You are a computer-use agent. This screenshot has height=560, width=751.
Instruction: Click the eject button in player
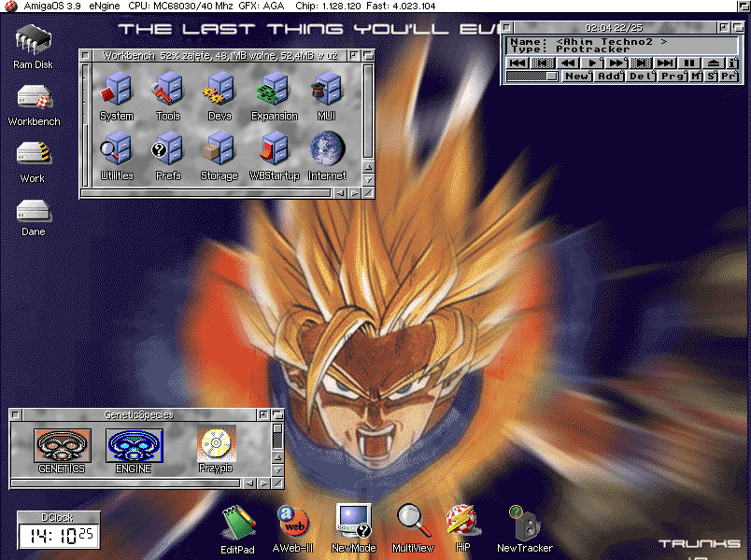coord(713,63)
